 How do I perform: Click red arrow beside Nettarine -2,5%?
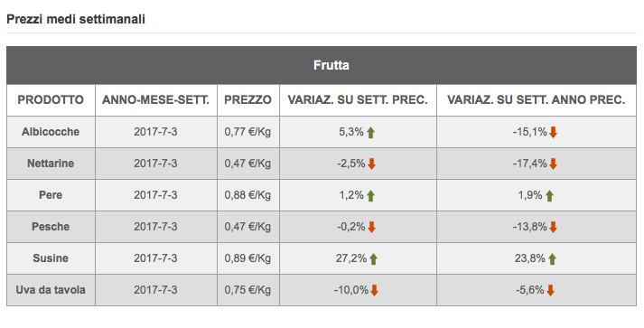point(372,164)
